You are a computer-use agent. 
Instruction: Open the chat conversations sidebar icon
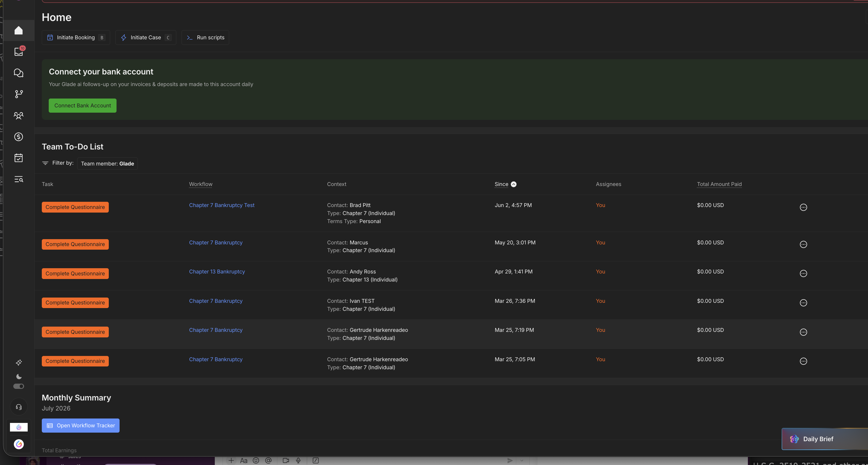pos(19,73)
